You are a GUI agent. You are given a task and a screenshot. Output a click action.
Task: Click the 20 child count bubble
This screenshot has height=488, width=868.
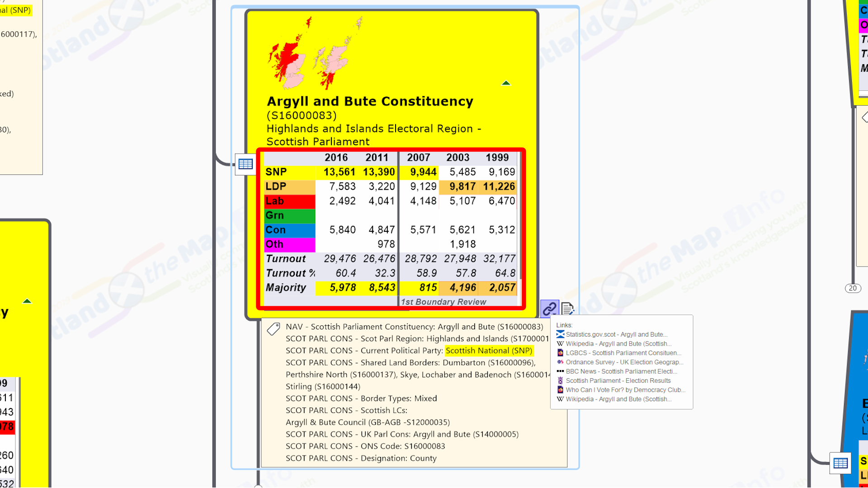(853, 288)
